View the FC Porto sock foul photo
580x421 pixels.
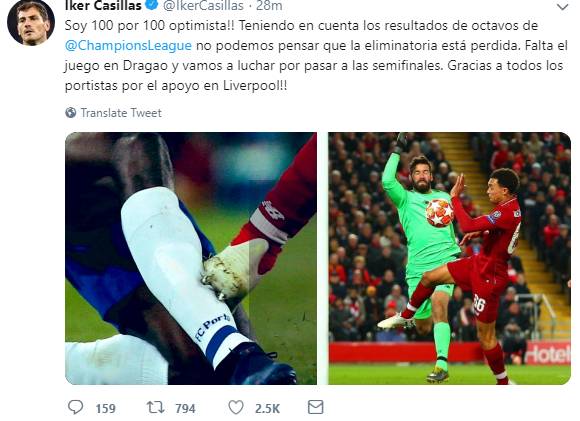click(191, 258)
